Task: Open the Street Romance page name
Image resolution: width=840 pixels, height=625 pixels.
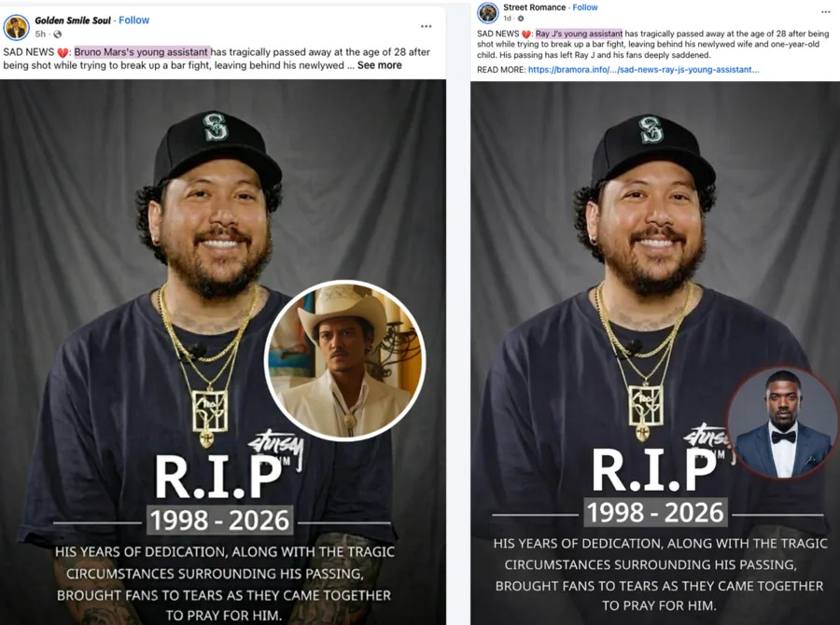Action: click(x=534, y=7)
